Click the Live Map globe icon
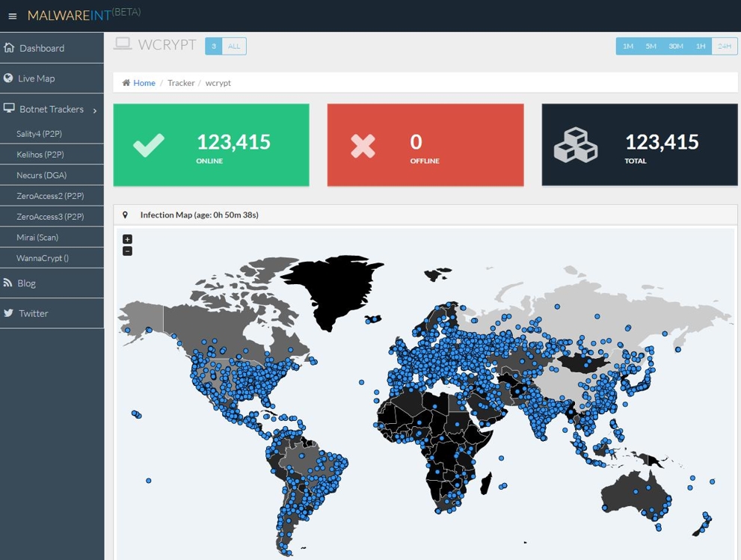This screenshot has width=741, height=560. pos(8,78)
